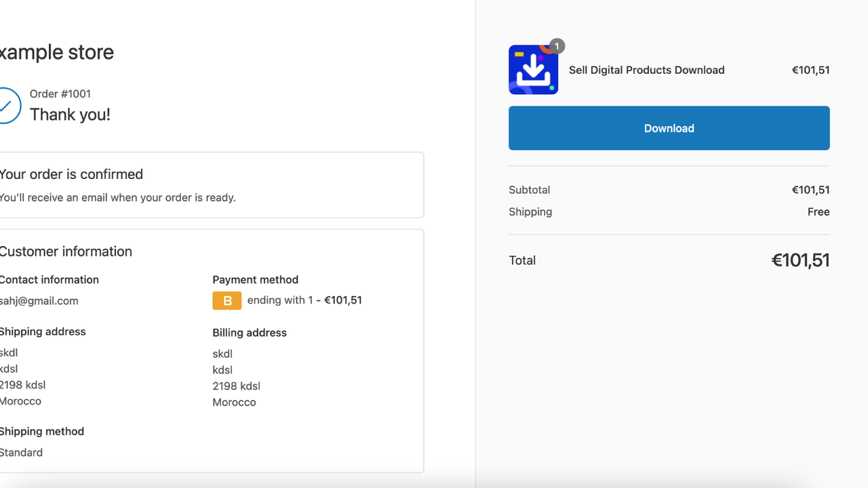Select the large Total amount €101,51
This screenshot has width=868, height=488.
pyautogui.click(x=800, y=260)
